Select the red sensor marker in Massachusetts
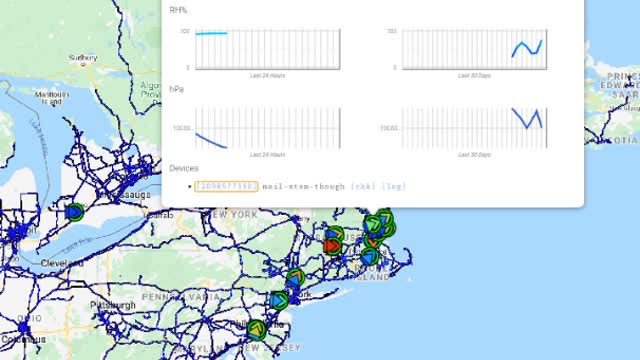Image resolution: width=640 pixels, height=360 pixels. 333,246
